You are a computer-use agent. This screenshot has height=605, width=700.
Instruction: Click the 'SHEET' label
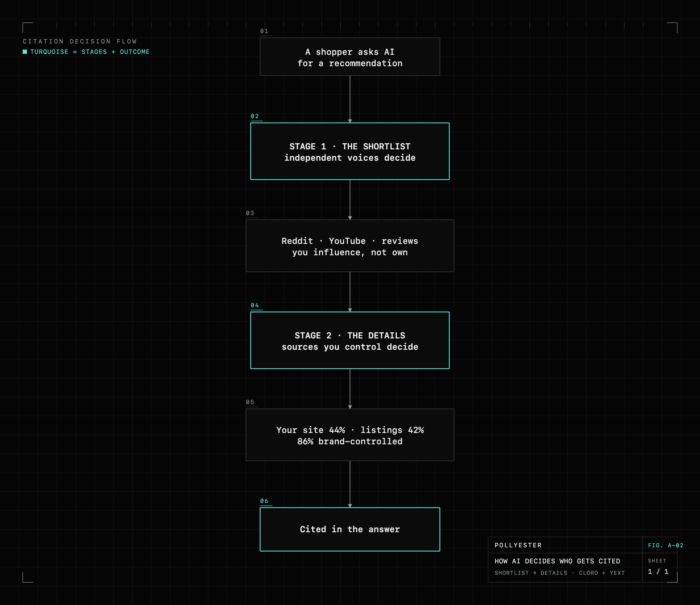(x=657, y=561)
